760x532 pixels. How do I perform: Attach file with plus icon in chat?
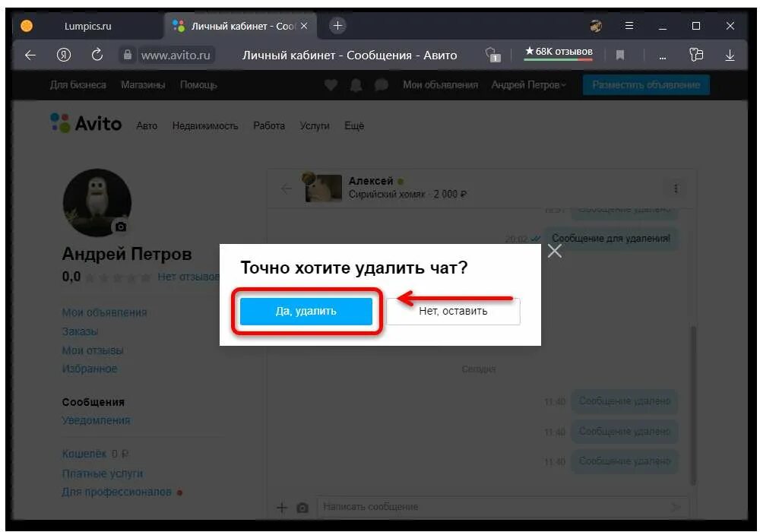282,507
